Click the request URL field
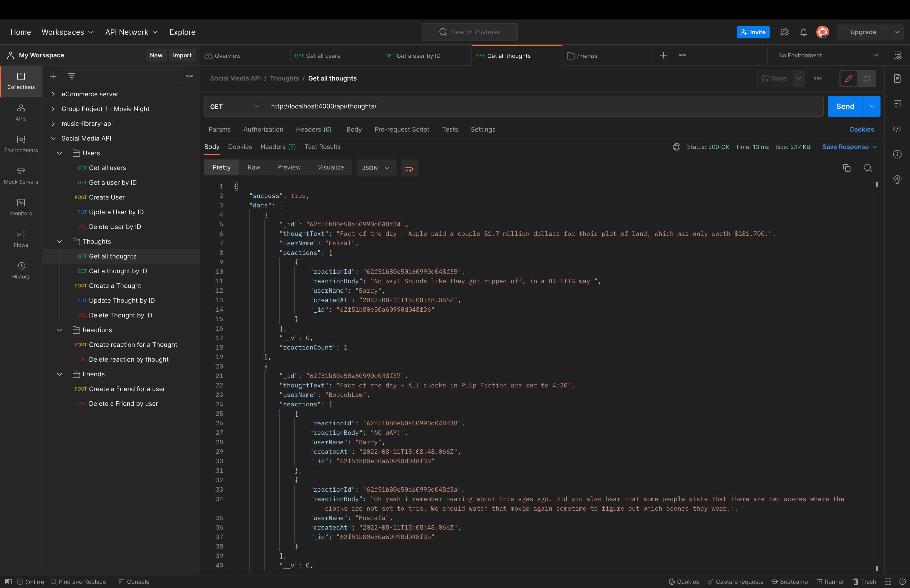Screen dimensions: 910x588 click(x=544, y=107)
